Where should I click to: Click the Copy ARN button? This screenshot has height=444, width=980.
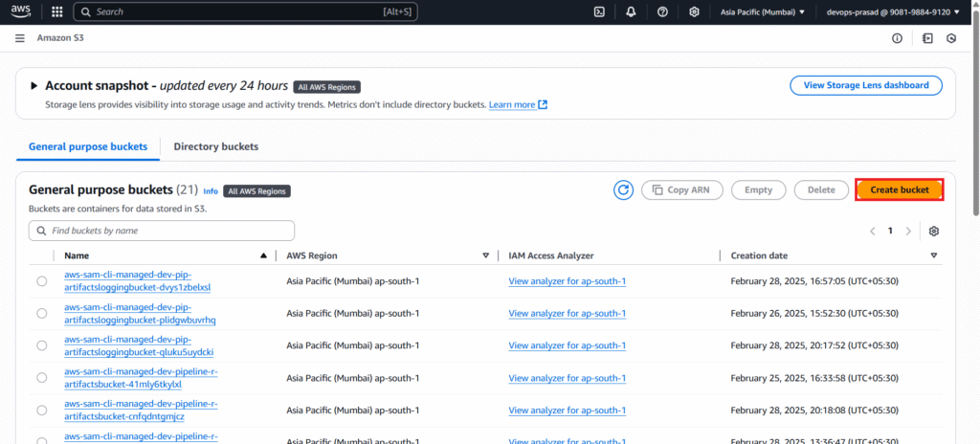(x=681, y=190)
